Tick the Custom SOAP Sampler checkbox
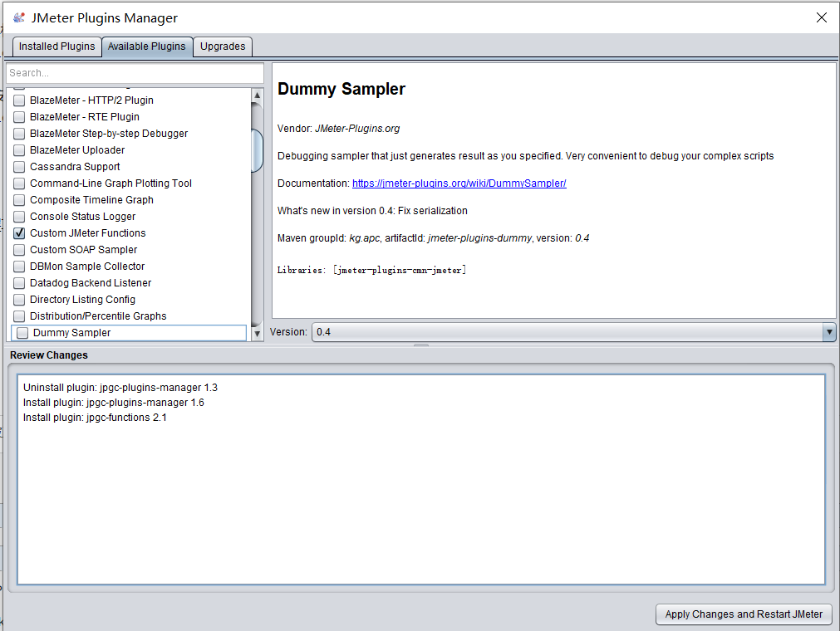840x631 pixels. tap(19, 250)
